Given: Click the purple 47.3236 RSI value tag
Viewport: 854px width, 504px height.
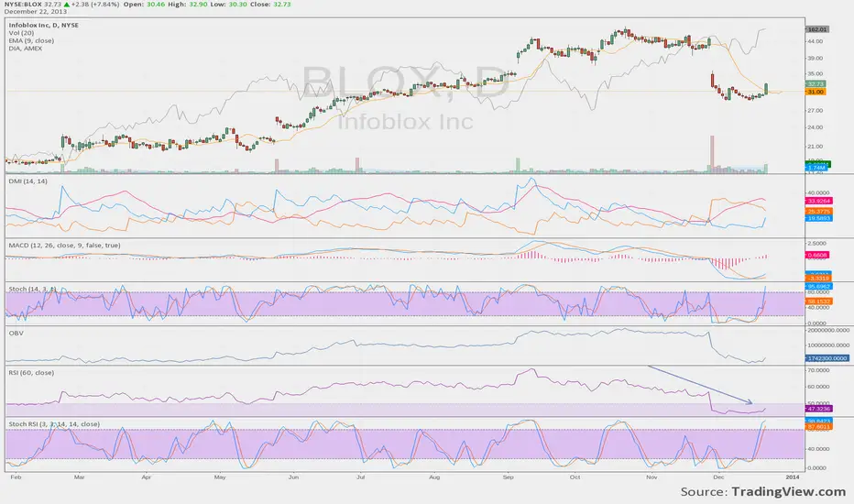Looking at the screenshot, I should click(818, 409).
